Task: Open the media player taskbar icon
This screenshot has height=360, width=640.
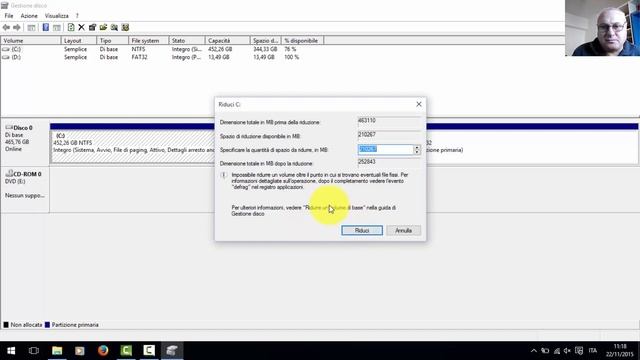Action: click(80, 351)
